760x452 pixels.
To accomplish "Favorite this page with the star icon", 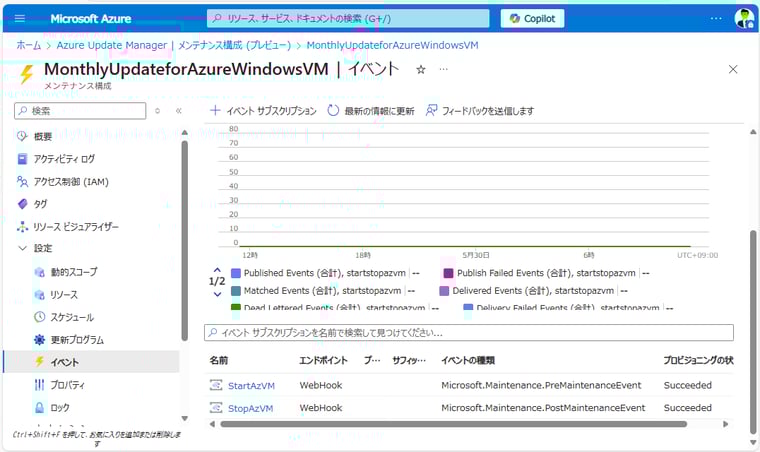I will [421, 69].
